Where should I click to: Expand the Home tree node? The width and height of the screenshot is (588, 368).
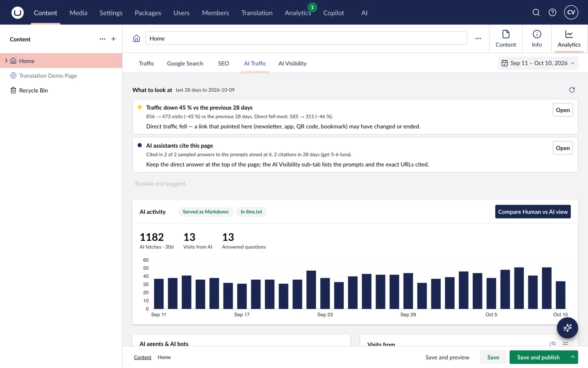pos(6,61)
